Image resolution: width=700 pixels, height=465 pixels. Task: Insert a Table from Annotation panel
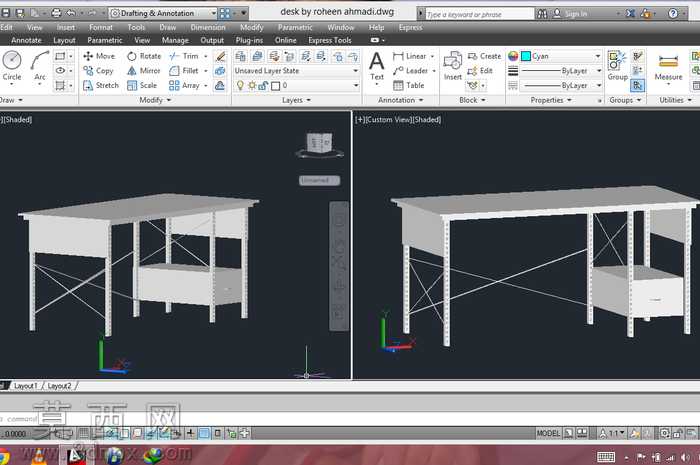point(408,85)
